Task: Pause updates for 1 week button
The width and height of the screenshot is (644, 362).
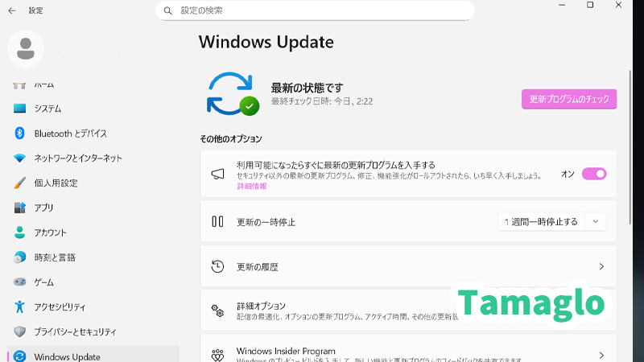Action: tap(541, 222)
